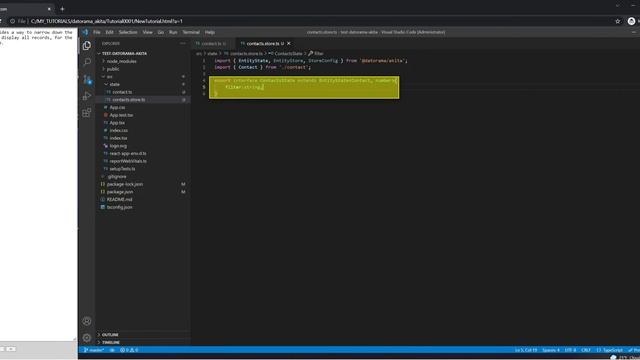This screenshot has height=360, width=640.
Task: Click the site info icon in address bar
Action: (x=13, y=21)
